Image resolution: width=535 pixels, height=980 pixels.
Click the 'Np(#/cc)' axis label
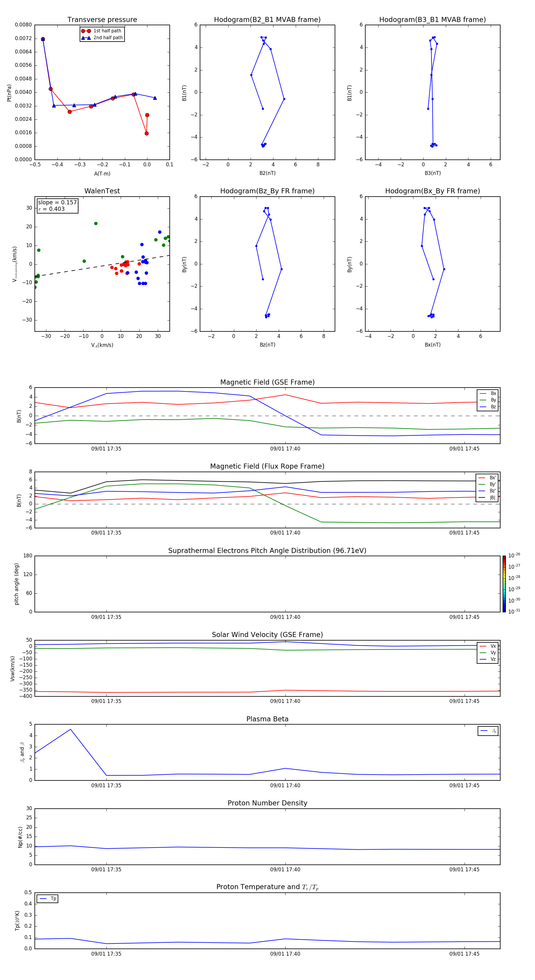click(20, 837)
